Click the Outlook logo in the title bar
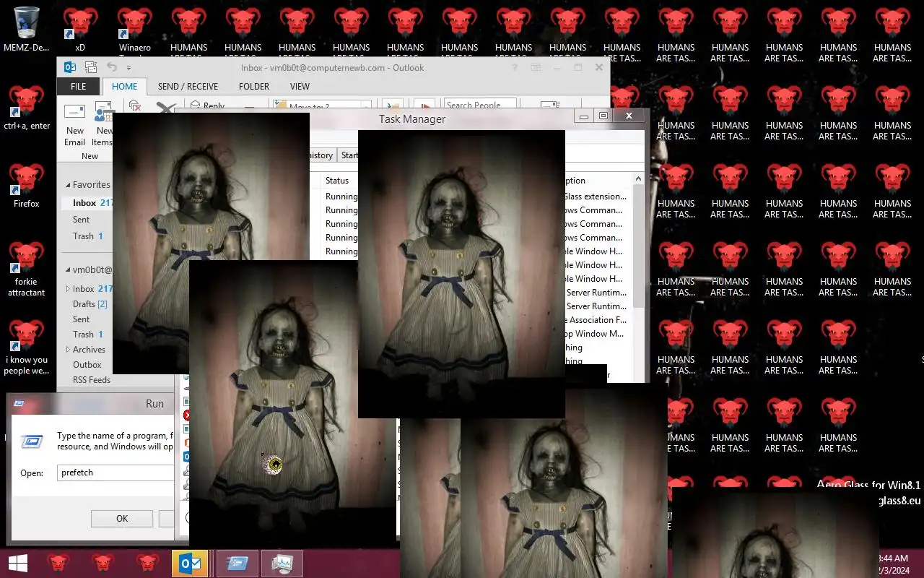This screenshot has height=578, width=924. click(70, 67)
